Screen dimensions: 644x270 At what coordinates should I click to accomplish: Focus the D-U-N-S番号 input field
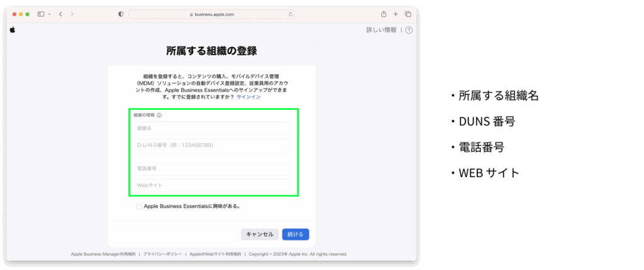tap(211, 146)
